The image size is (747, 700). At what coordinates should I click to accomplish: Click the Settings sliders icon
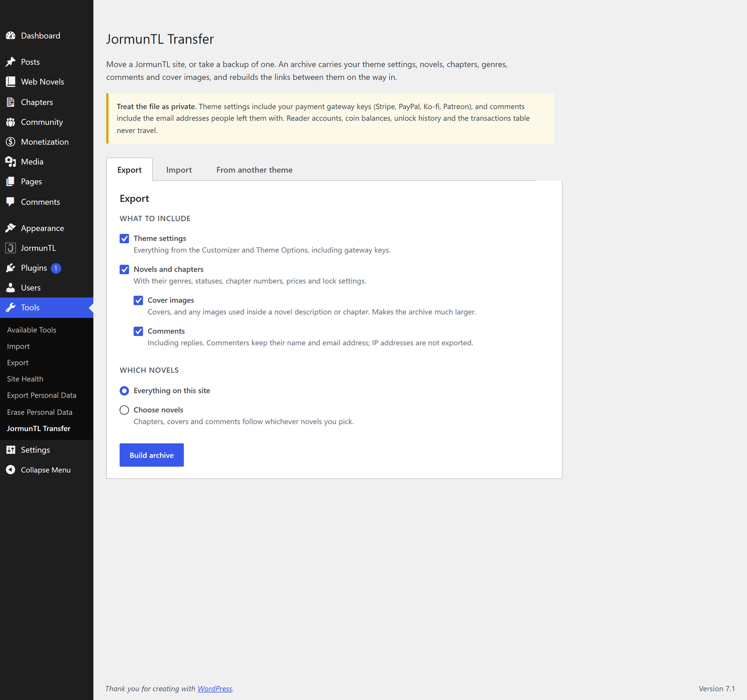pos(10,450)
